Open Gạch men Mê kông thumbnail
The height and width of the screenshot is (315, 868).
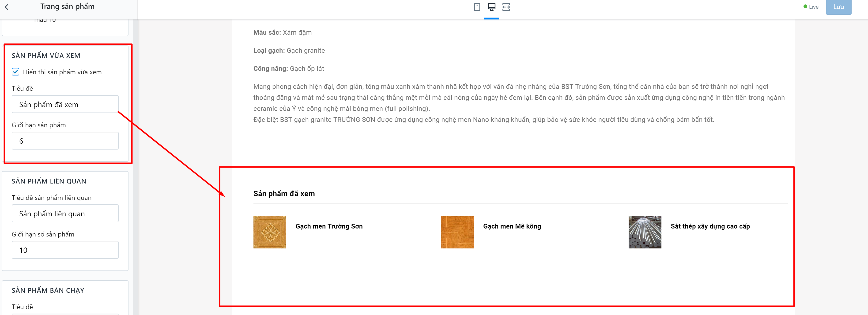coord(457,232)
